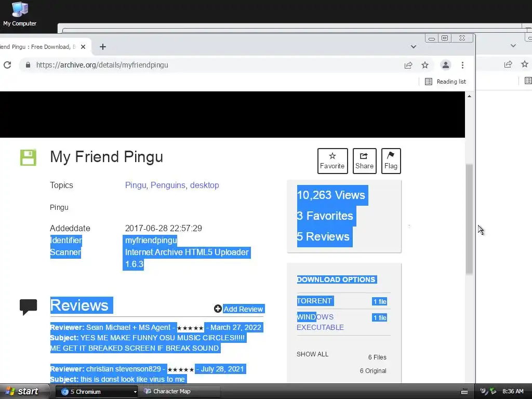Share the My Friend Pingu item
Screen dimensions: 532x399
(x=364, y=161)
